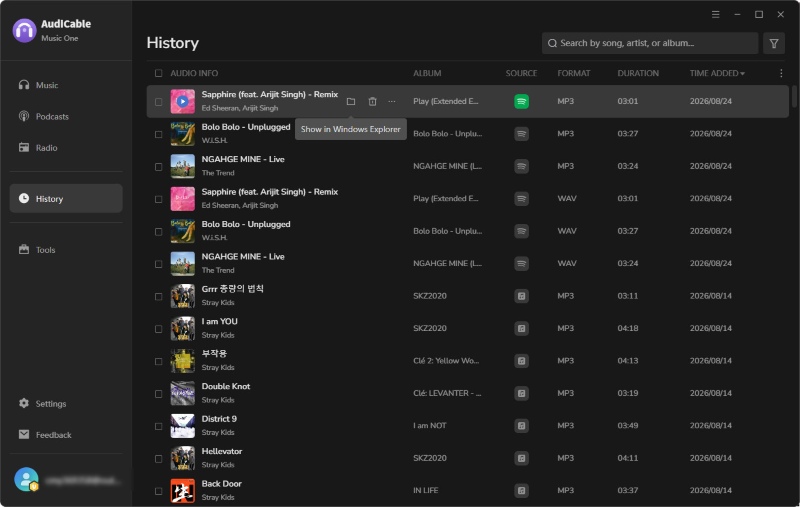The image size is (800, 507).
Task: Open column options three-dot menu
Action: click(781, 73)
